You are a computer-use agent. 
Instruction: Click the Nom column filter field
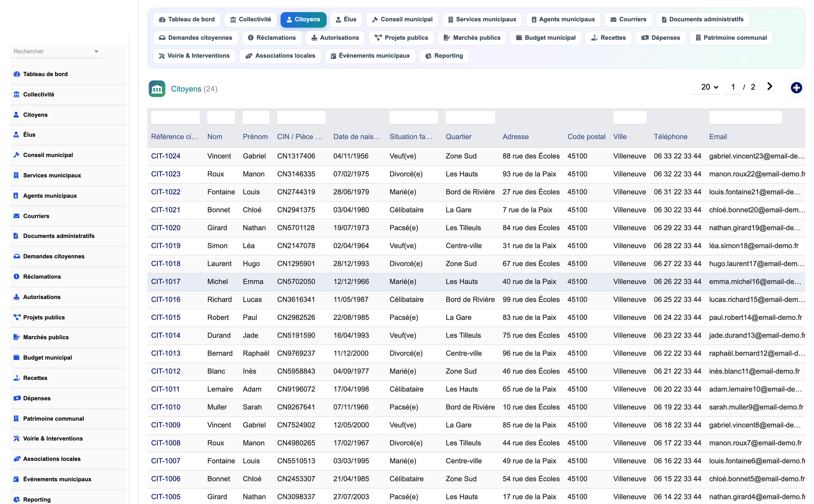[x=221, y=118]
